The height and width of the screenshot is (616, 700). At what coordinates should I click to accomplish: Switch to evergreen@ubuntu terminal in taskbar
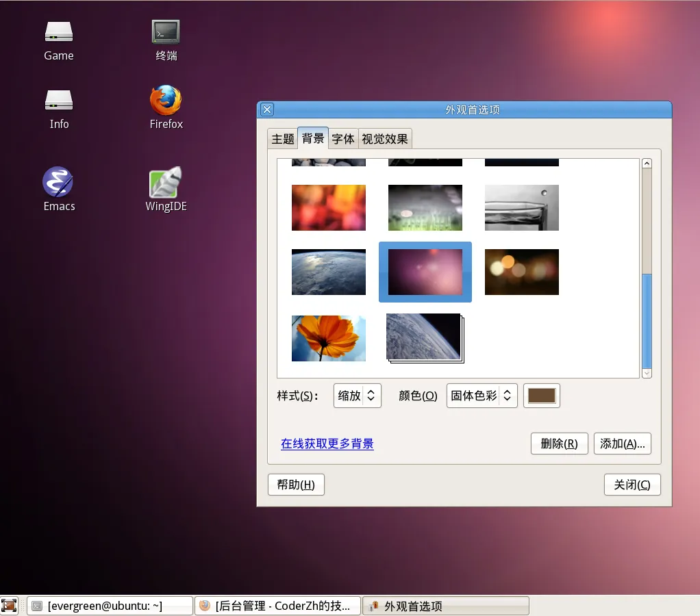(110, 606)
